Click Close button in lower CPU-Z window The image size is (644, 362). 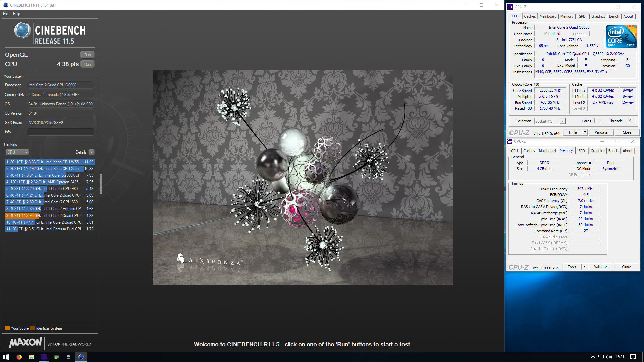(x=626, y=267)
